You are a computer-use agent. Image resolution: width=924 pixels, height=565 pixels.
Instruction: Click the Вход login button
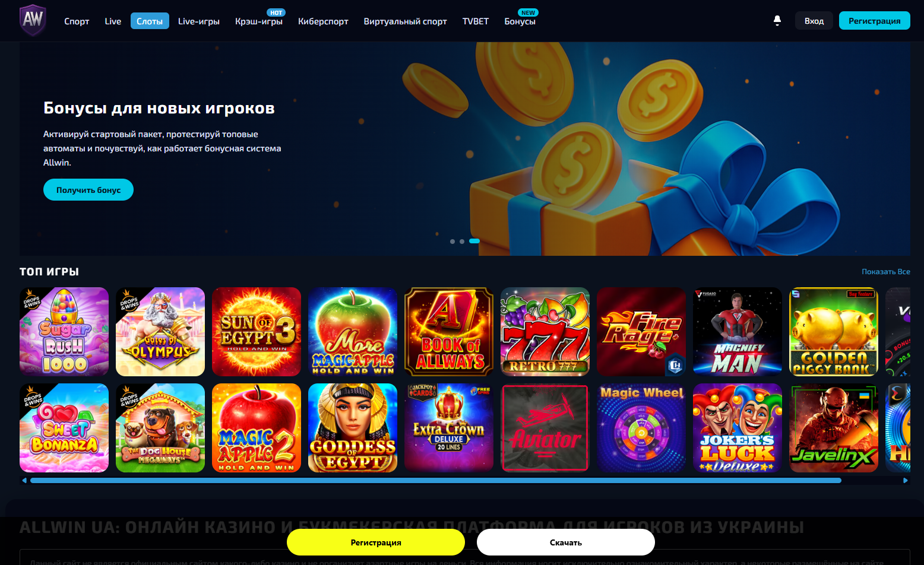click(814, 21)
